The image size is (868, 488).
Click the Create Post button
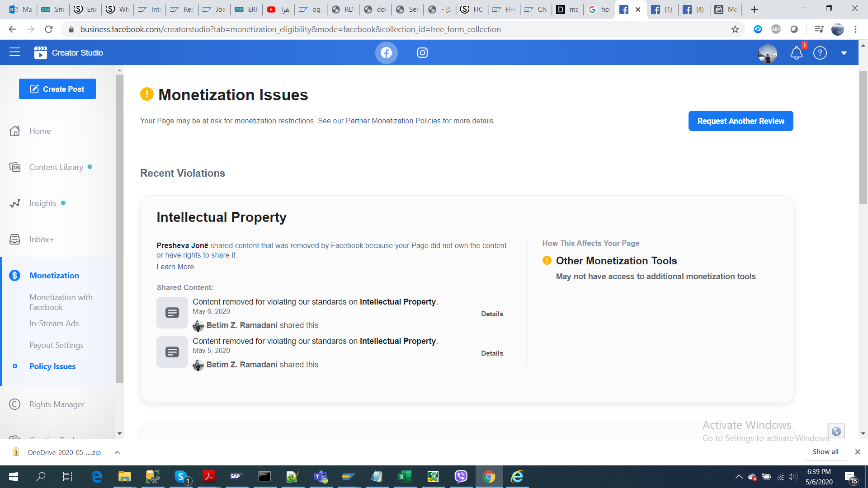point(57,89)
